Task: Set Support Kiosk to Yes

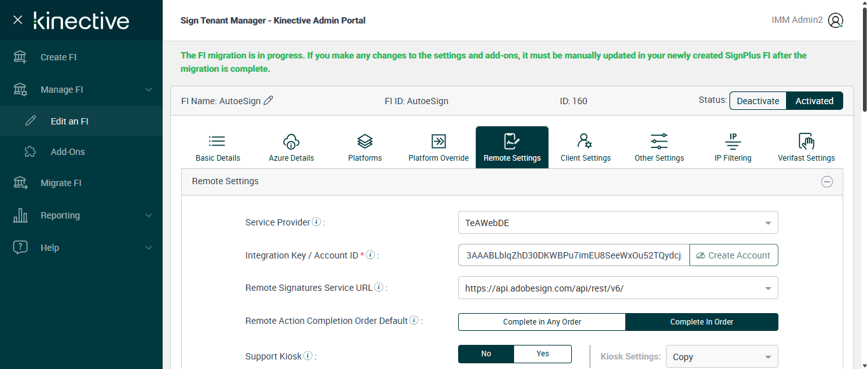Action: (543, 354)
